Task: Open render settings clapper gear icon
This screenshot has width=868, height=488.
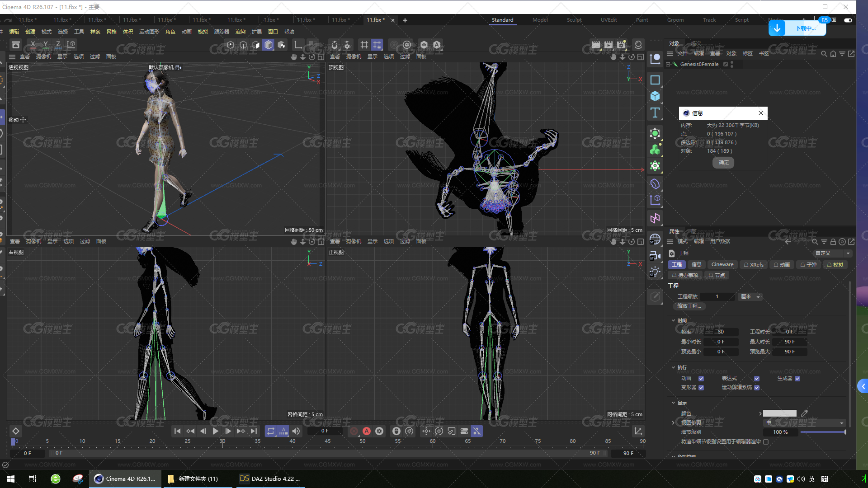Action: click(x=621, y=45)
